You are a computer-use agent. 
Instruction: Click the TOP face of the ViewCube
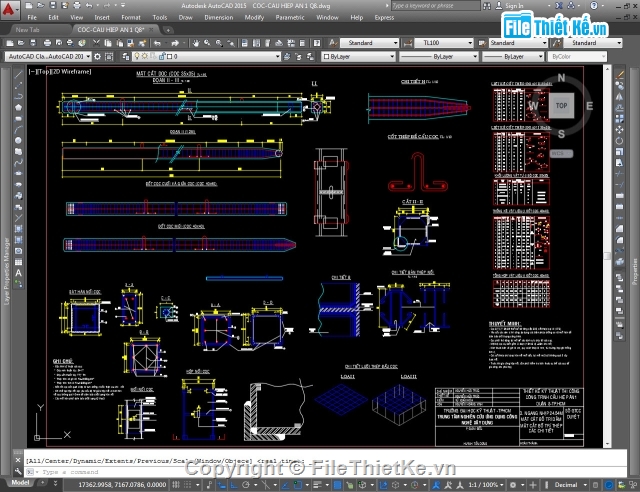pos(561,106)
